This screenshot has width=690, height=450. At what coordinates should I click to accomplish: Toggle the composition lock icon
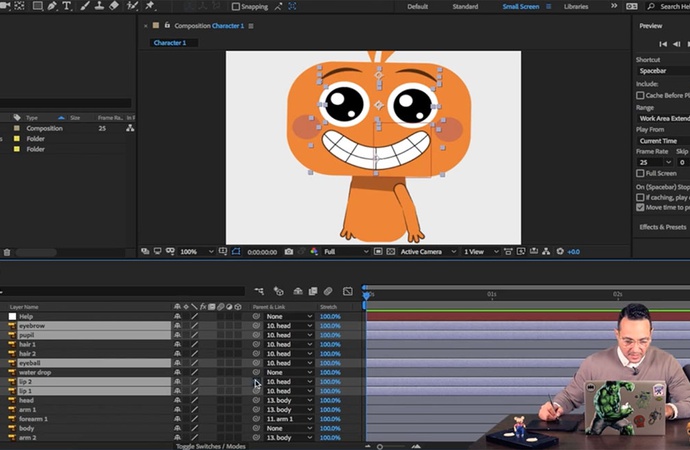(x=167, y=26)
